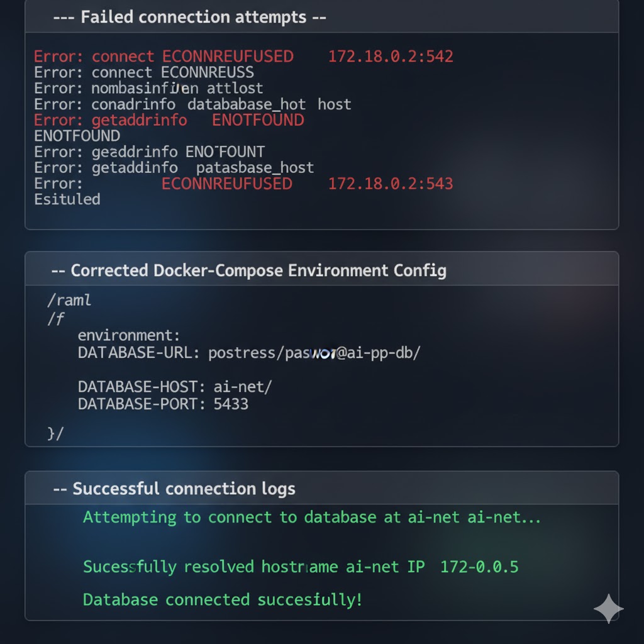Image resolution: width=644 pixels, height=644 pixels.
Task: Click the resolved IP 172-0.0.5
Action: click(479, 567)
